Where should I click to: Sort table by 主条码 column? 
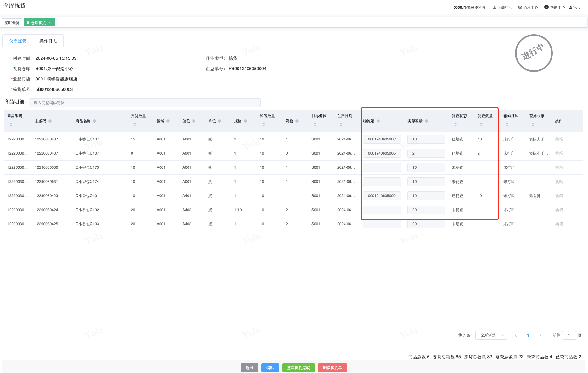50,121
